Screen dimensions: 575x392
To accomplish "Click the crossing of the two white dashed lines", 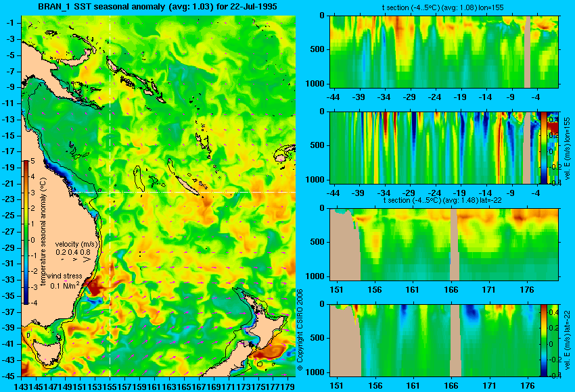I will click(110, 192).
